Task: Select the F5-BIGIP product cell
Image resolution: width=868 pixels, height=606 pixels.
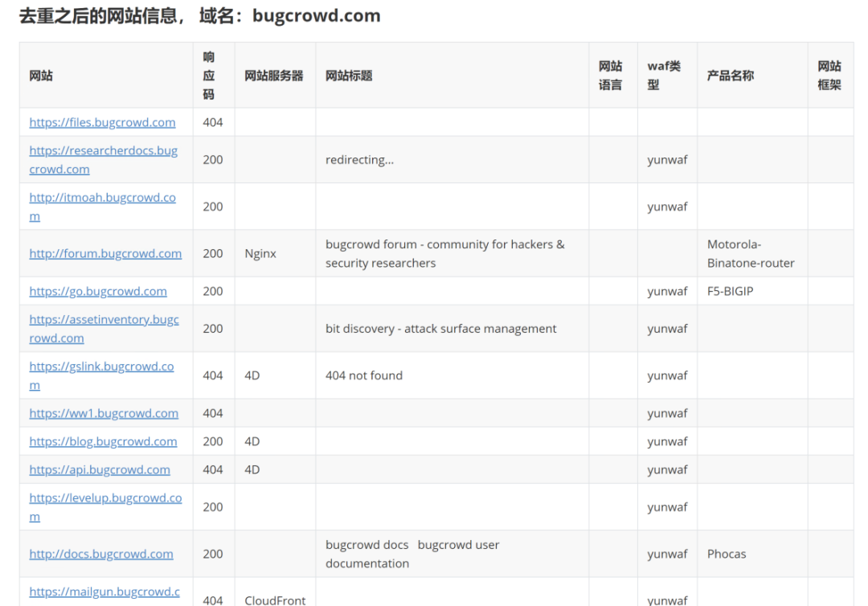Action: click(730, 291)
